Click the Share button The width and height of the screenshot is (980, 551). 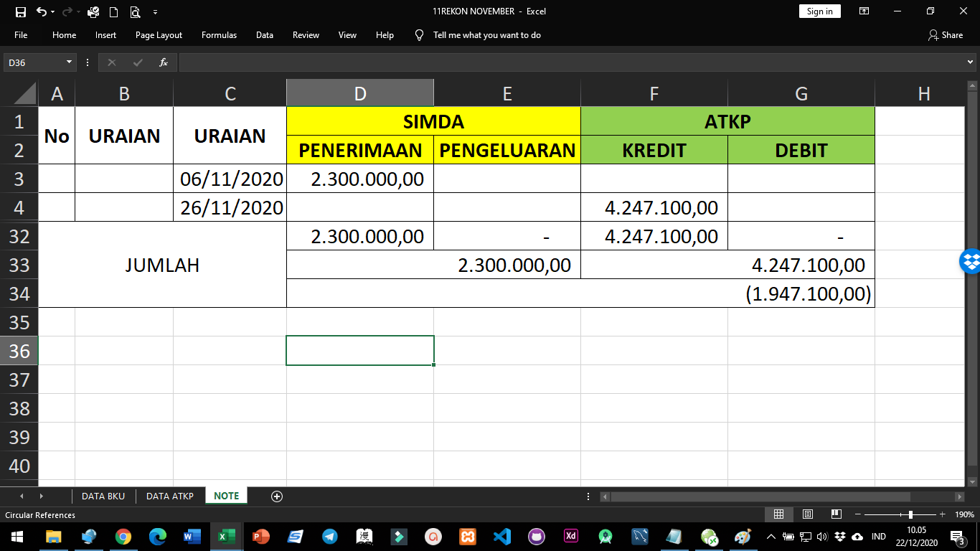946,34
